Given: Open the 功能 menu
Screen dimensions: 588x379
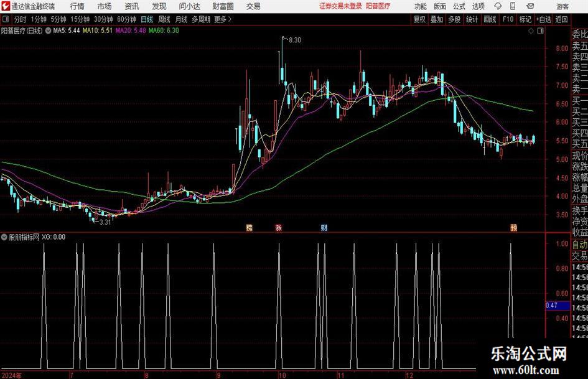Looking at the screenshot, I should click(421, 6).
